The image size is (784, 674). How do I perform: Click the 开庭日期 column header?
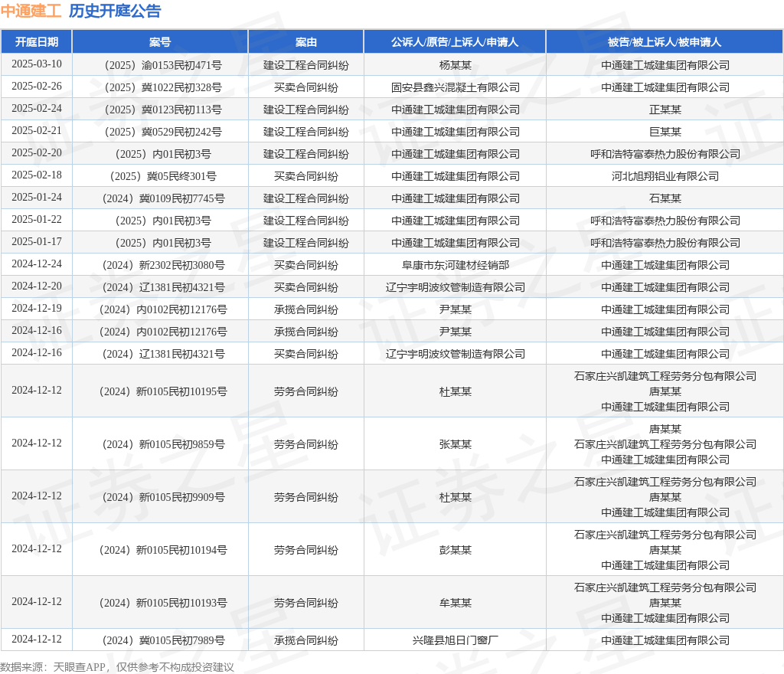coord(37,42)
